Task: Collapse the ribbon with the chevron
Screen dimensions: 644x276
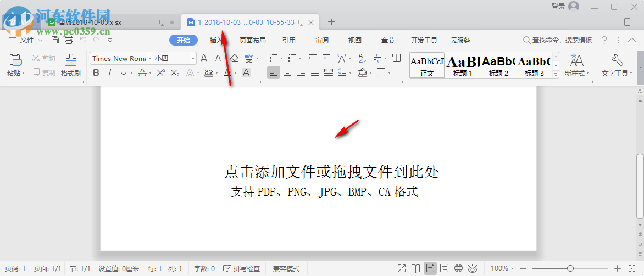Action: pyautogui.click(x=632, y=40)
